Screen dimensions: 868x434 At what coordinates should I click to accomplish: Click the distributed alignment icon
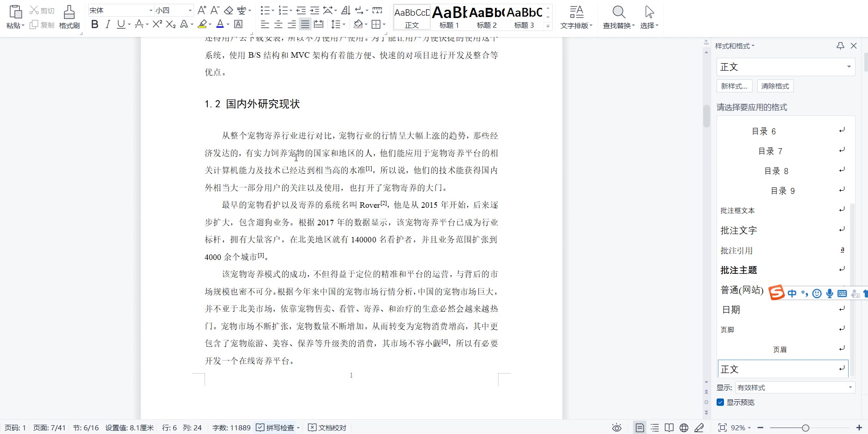[319, 24]
